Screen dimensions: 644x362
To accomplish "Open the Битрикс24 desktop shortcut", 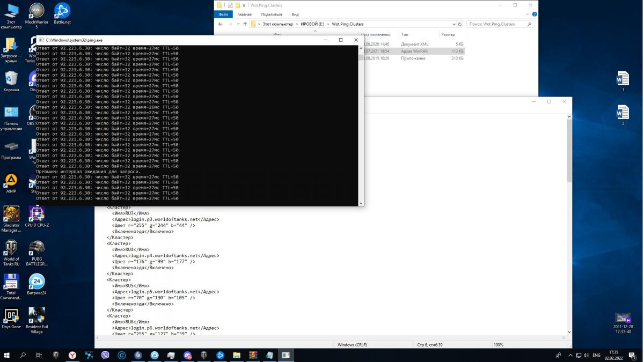I will pos(36,284).
